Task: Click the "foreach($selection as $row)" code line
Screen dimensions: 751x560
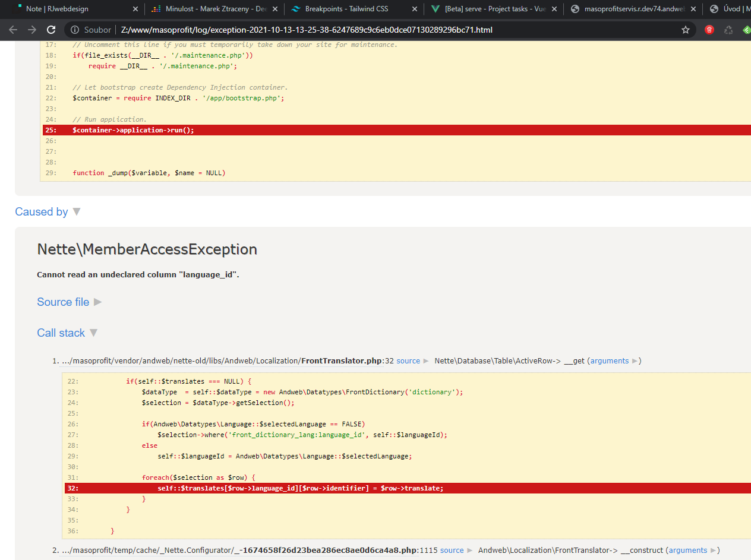Action: [198, 477]
